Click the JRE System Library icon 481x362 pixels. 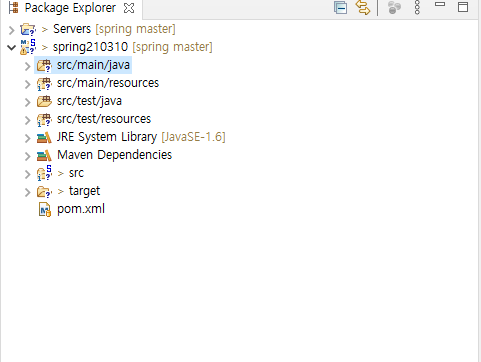click(x=44, y=137)
